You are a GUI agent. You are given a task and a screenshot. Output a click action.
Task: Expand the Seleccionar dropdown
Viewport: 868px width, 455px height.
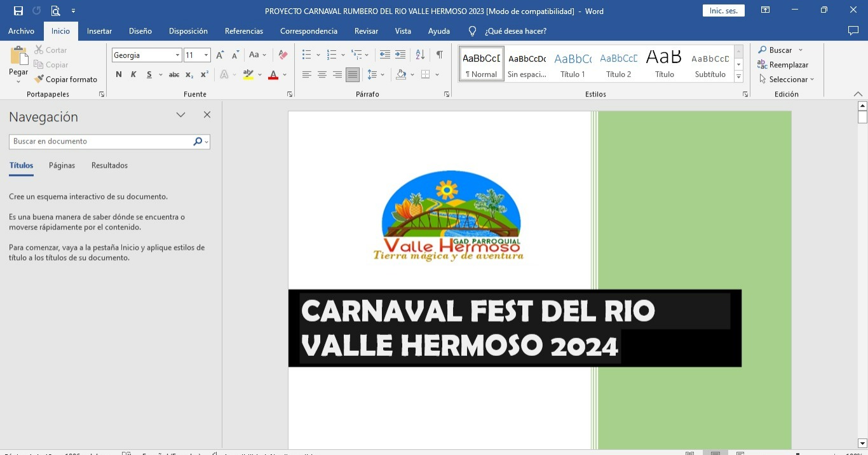[787, 79]
